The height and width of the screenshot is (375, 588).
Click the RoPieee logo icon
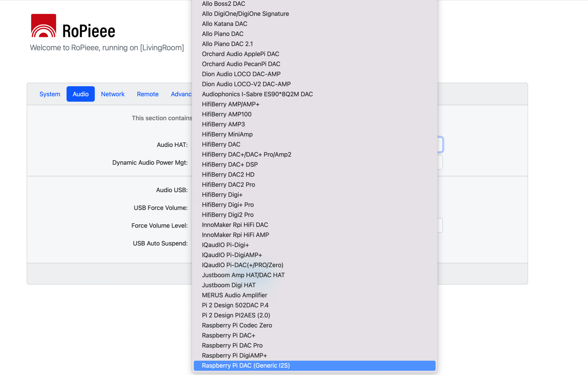coord(43,26)
